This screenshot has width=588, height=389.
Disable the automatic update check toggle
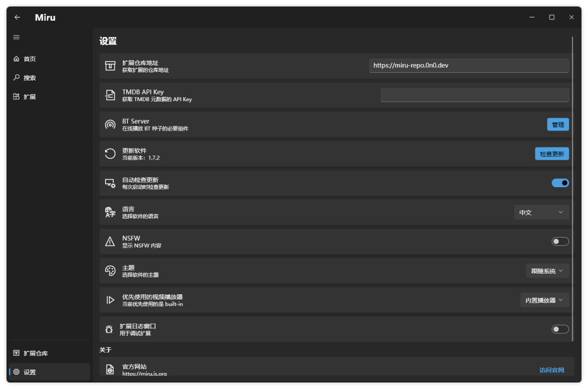tap(560, 183)
